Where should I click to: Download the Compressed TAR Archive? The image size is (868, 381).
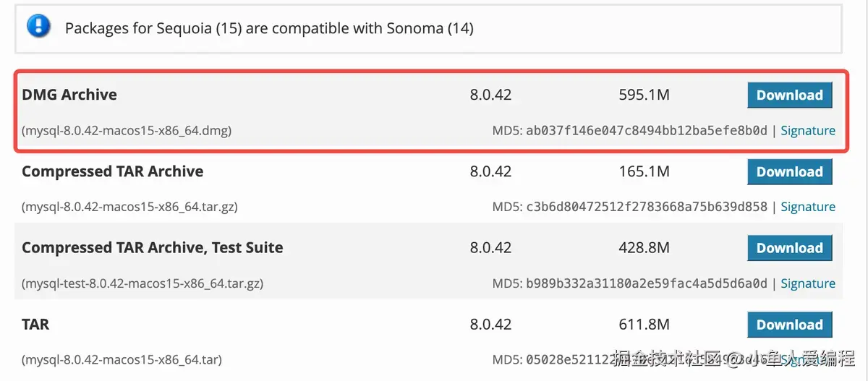tap(789, 172)
